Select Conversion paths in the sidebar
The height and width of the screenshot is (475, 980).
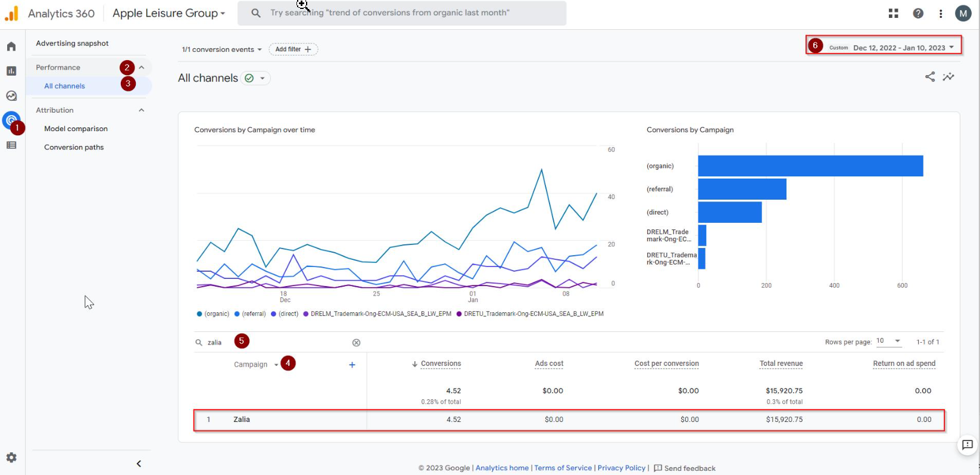click(74, 147)
